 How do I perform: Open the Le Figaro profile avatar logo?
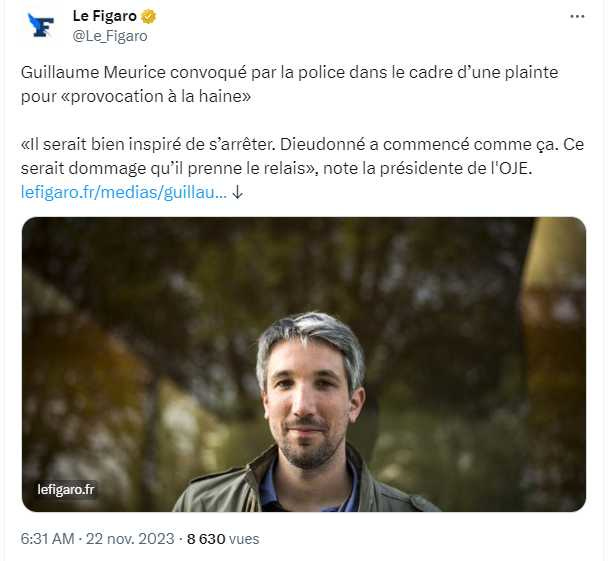pos(41,26)
